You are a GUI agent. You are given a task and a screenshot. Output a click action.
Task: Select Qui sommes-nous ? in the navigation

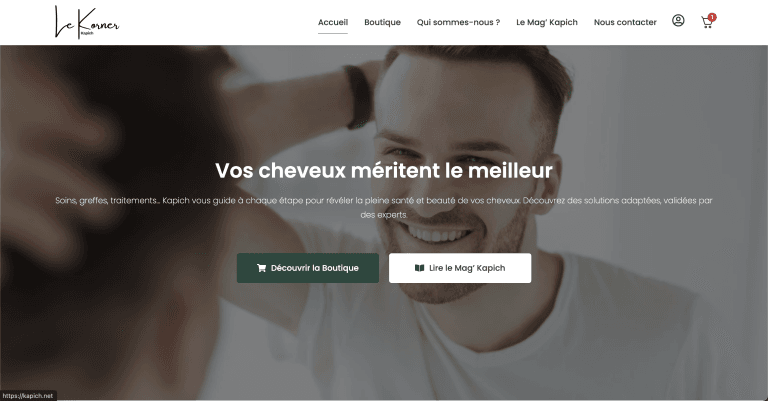pos(458,22)
